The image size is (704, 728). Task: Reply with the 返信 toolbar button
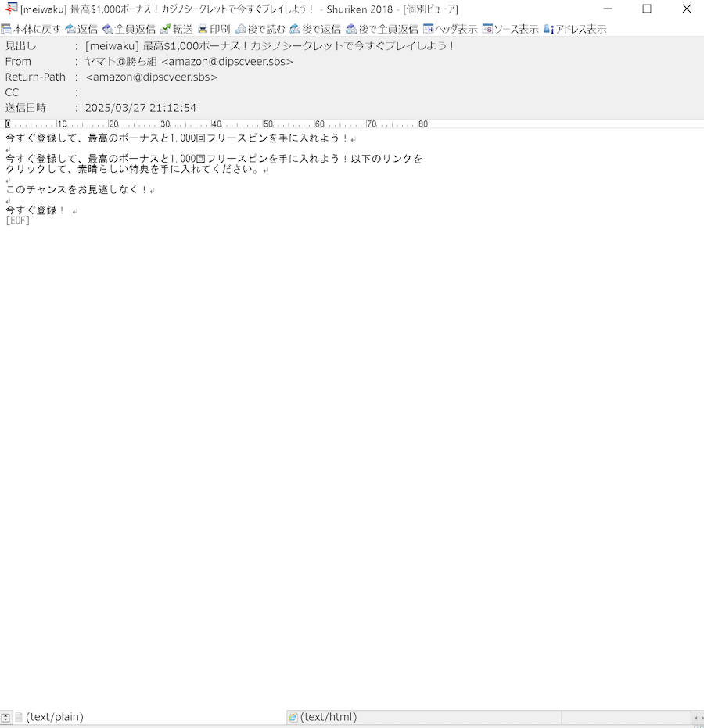81,29
